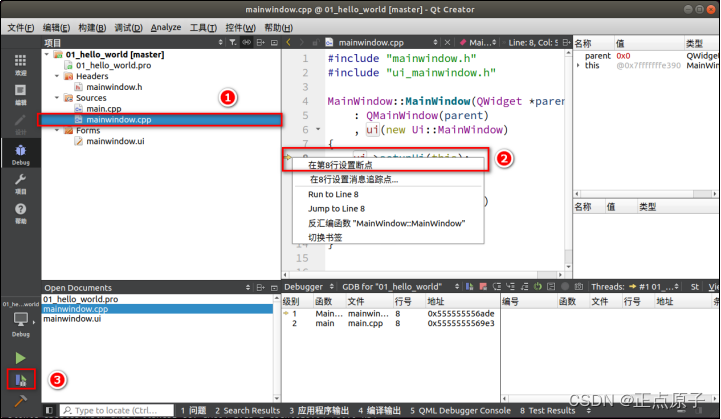Open the Debugger view dropdown
The image size is (721, 419).
click(309, 287)
